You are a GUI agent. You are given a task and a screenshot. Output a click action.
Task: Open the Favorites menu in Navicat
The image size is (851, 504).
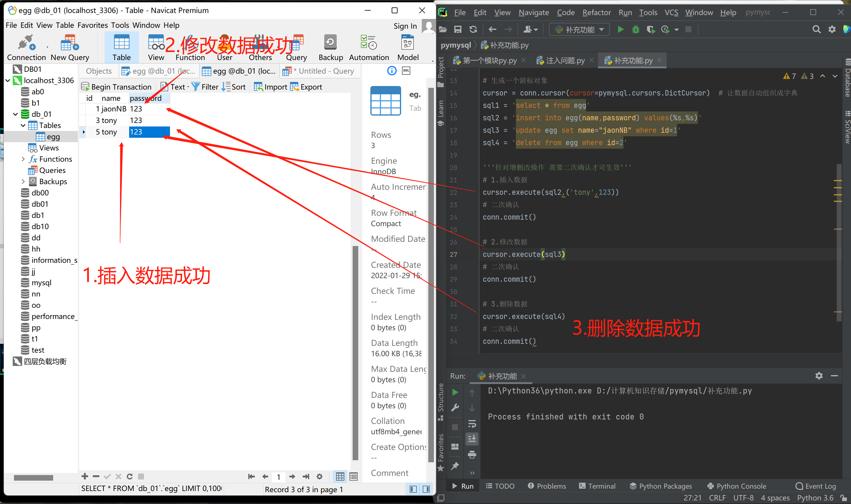coord(92,25)
